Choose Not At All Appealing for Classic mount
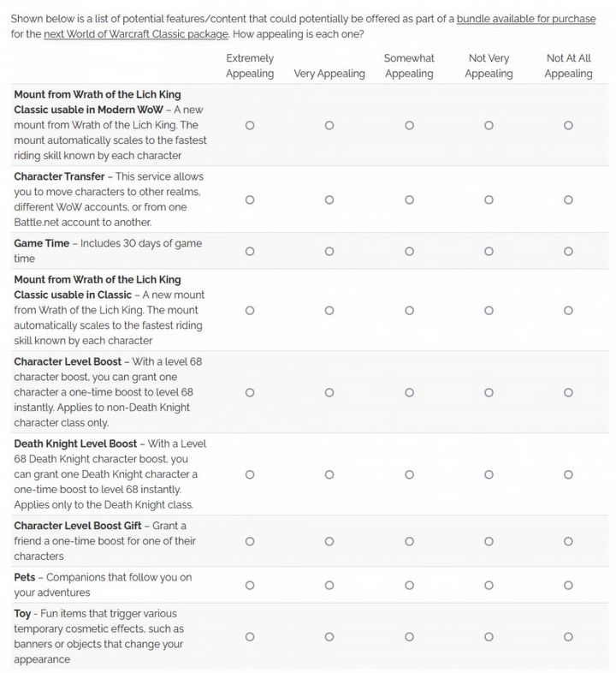The width and height of the screenshot is (616, 673). [x=568, y=311]
